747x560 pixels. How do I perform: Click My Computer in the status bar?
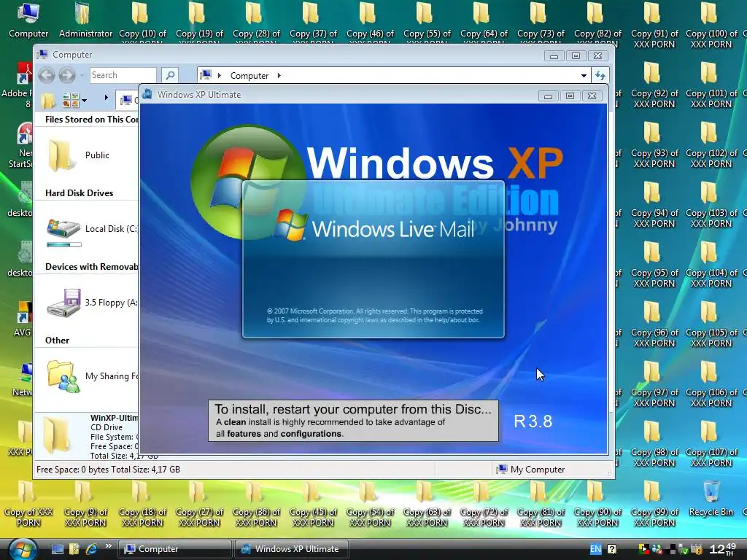click(530, 470)
